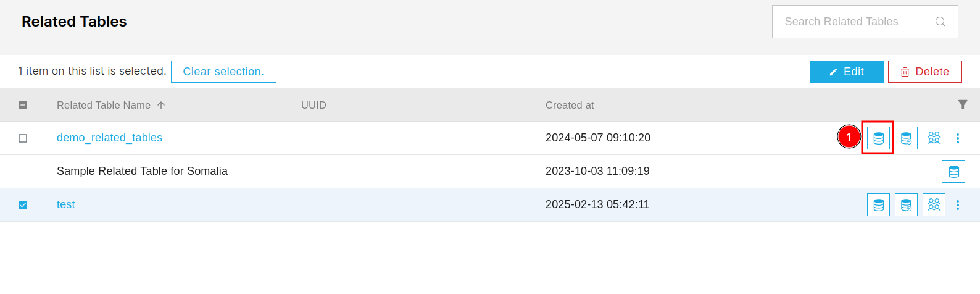
Task: Click the search magnifier icon
Action: tap(941, 22)
